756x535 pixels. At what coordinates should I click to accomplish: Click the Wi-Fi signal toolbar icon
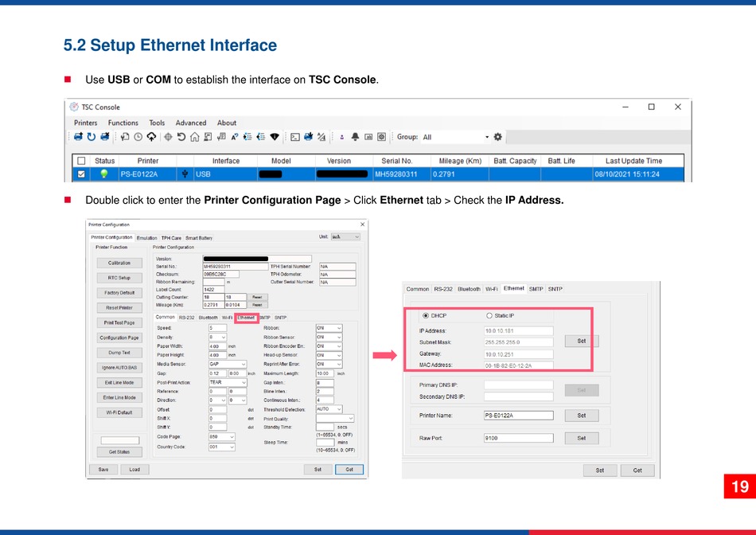(x=275, y=137)
